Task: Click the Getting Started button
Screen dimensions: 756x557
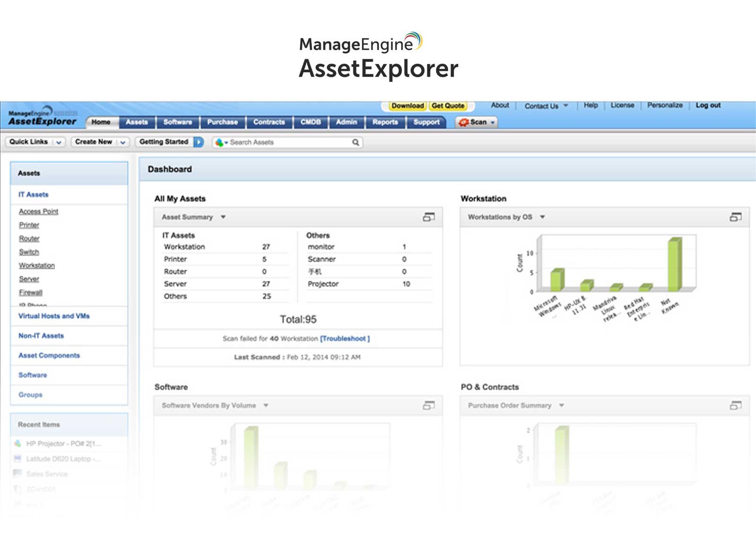Action: 164,142
